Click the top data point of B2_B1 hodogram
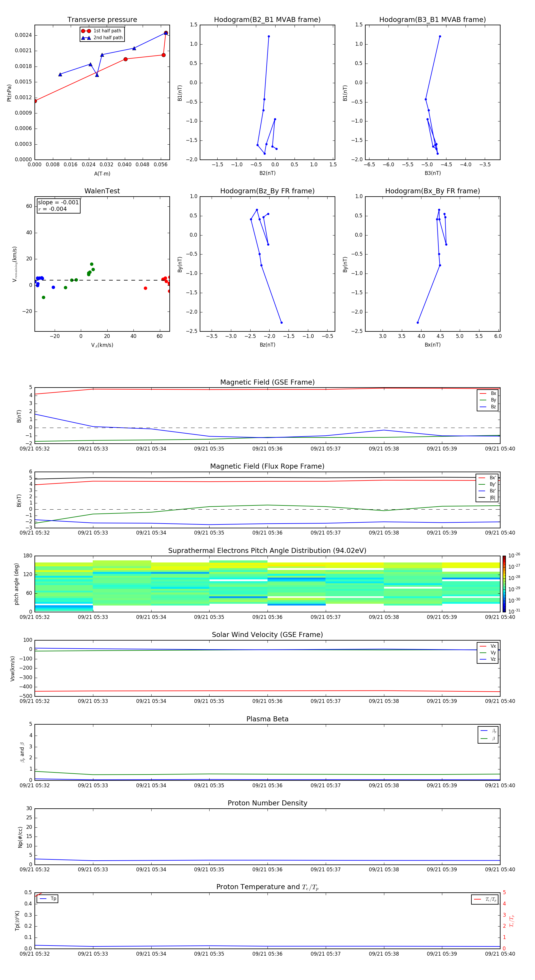Viewport: 535px width, 980px height. point(269,37)
